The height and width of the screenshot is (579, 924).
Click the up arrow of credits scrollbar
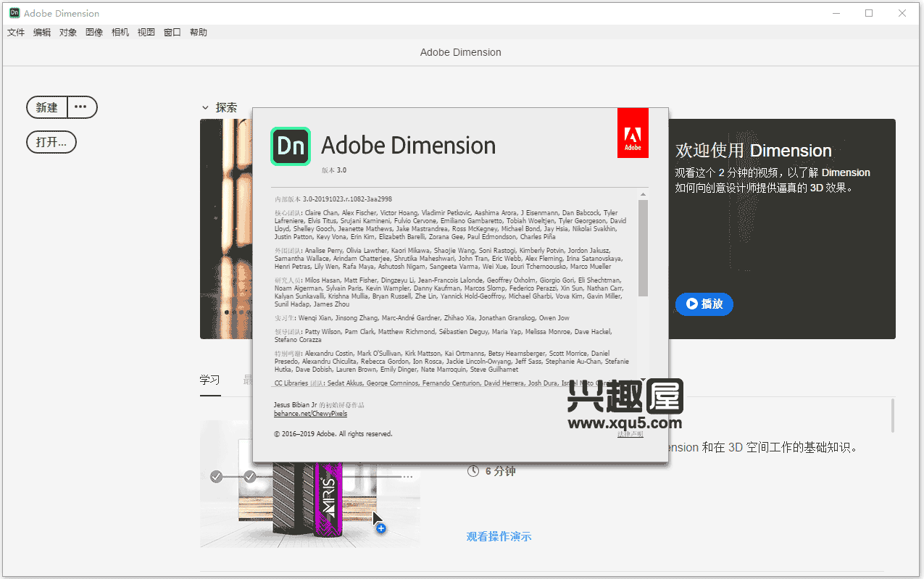pyautogui.click(x=643, y=194)
